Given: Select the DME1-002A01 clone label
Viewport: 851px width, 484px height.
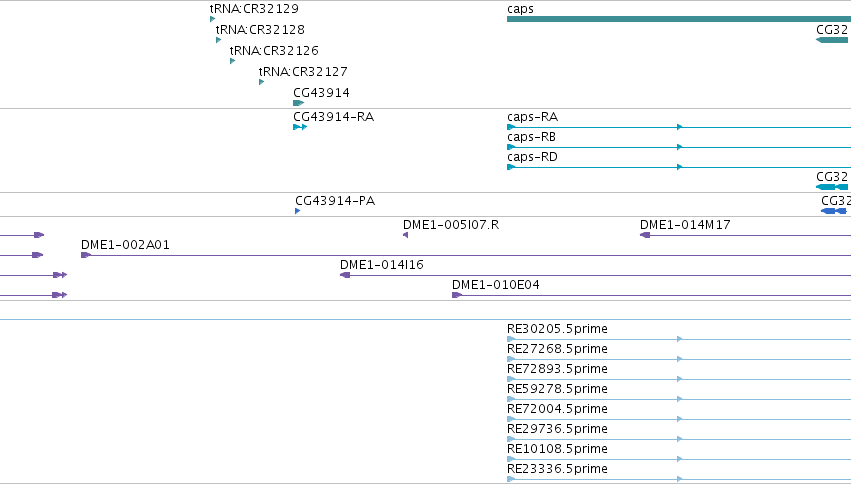Looking at the screenshot, I should [x=125, y=245].
